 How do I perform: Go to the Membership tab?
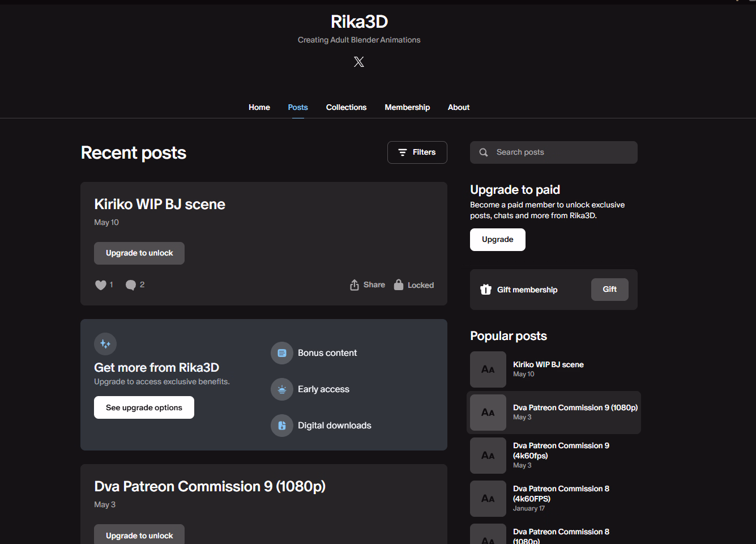pyautogui.click(x=407, y=107)
